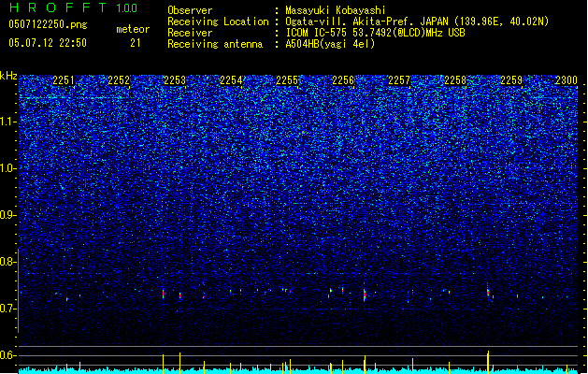Viewport: 588px width, 374px height.
Task: Click the 2300 time marker
Action: click(x=566, y=80)
